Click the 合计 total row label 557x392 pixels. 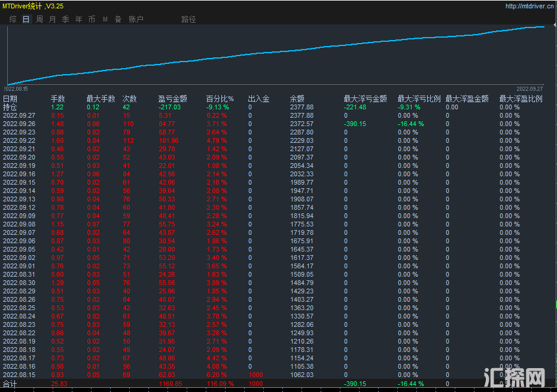tap(10, 384)
